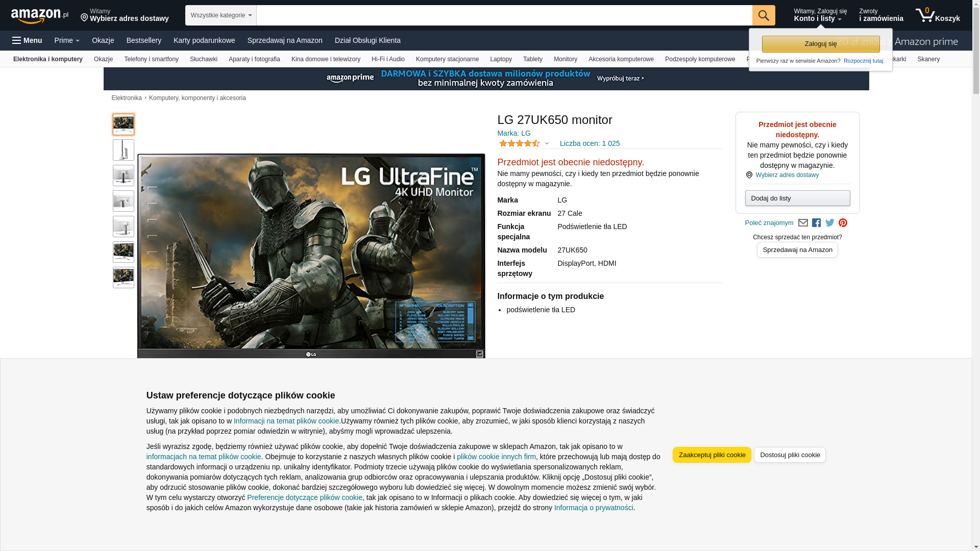Select Monitory category tab
Screen dimensions: 980x551
(565, 59)
